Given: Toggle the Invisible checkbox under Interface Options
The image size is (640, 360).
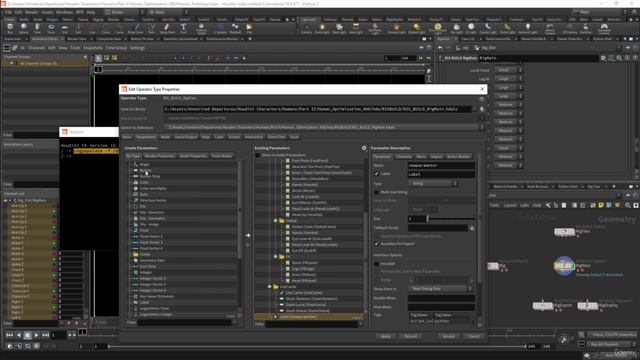Looking at the screenshot, I should [376, 264].
